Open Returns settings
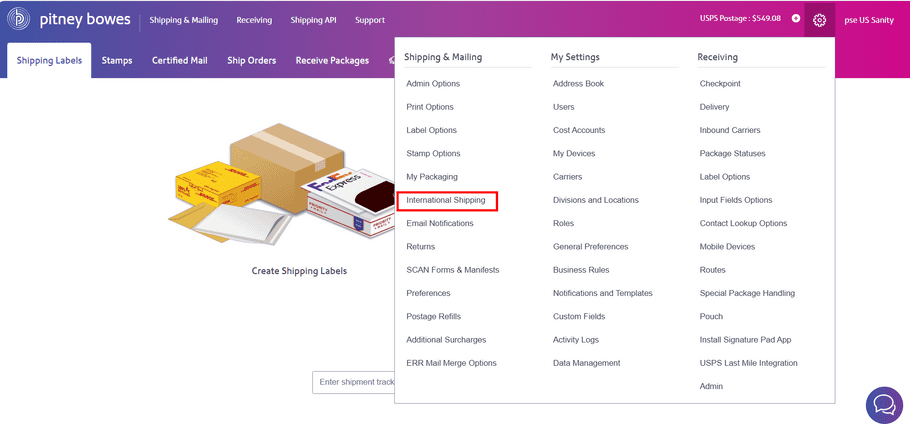Screen dimensions: 910x424 click(x=420, y=247)
